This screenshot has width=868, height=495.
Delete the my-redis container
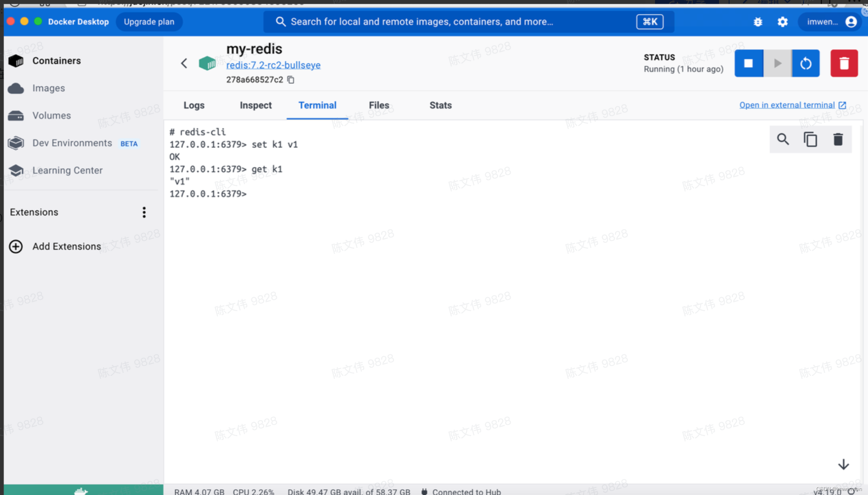click(844, 63)
